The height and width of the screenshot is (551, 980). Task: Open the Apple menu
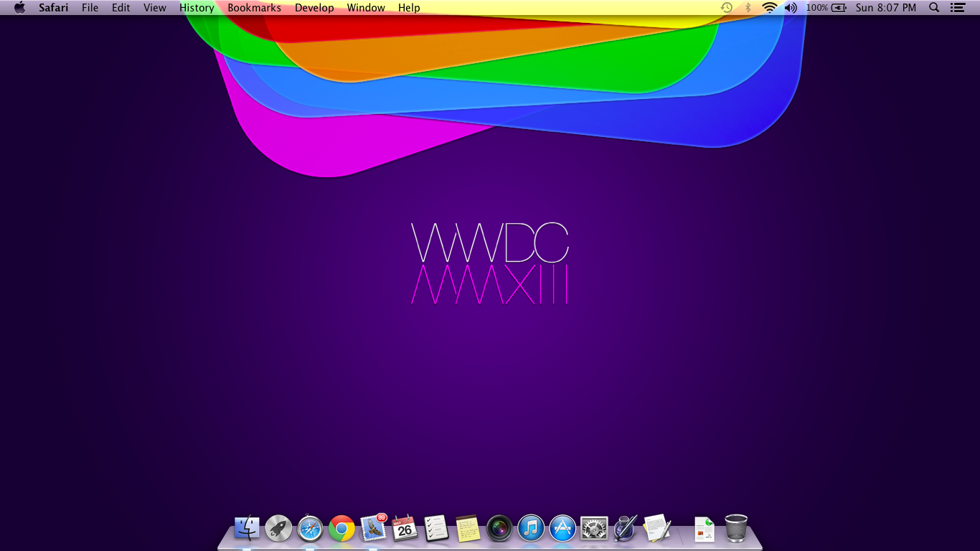pyautogui.click(x=20, y=8)
